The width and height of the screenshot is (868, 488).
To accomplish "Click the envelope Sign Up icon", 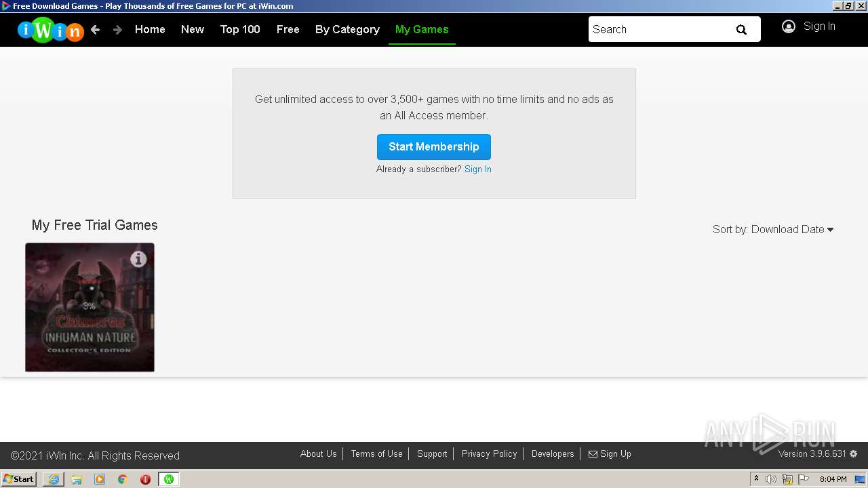I will pyautogui.click(x=593, y=454).
